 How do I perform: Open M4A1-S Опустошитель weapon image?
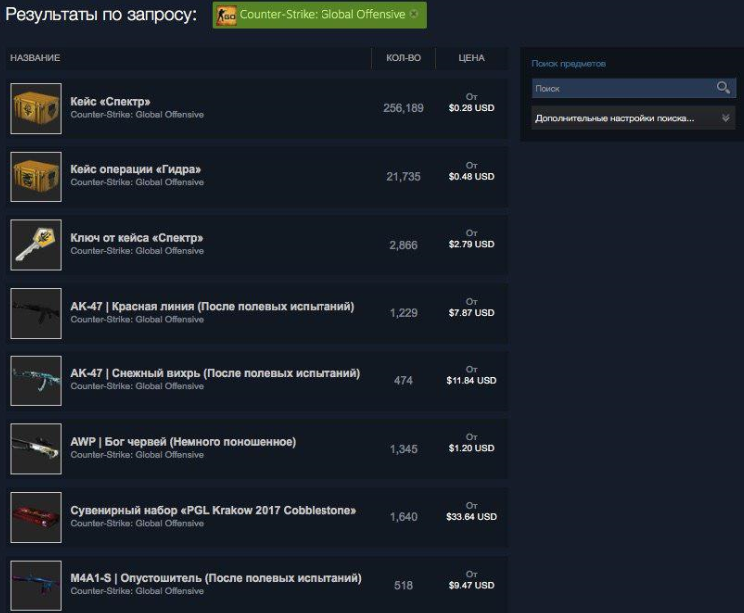(36, 585)
